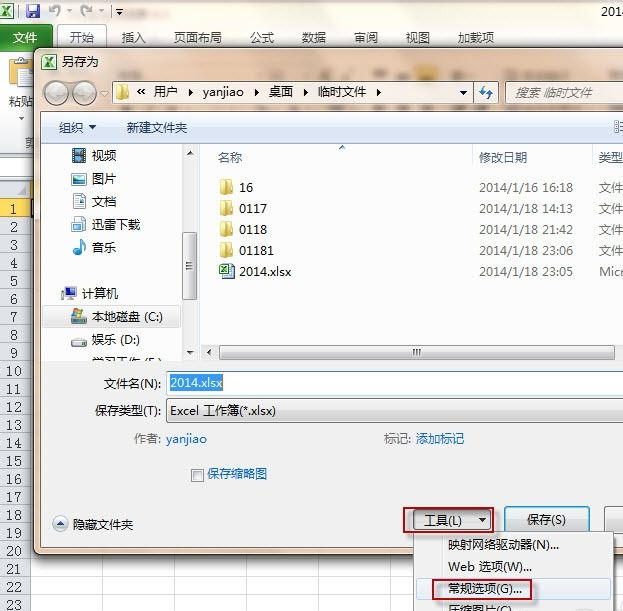Click navigation pane vertical scrollbar thumb
Screen dimensions: 623x611
tap(190, 266)
